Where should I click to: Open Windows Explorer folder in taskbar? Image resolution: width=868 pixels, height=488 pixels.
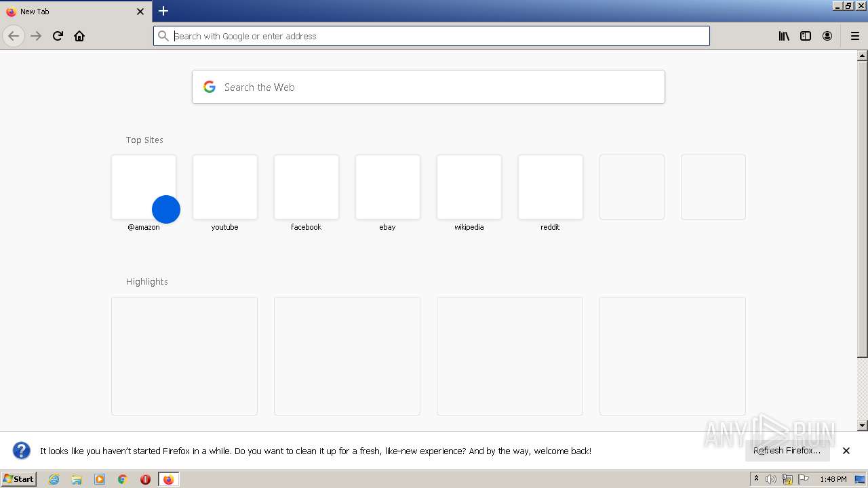[x=77, y=479]
